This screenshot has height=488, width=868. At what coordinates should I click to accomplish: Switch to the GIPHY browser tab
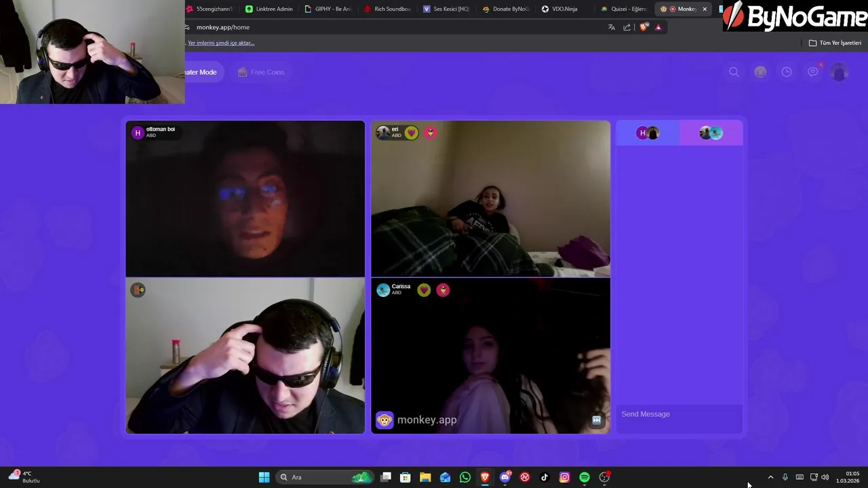pos(329,9)
